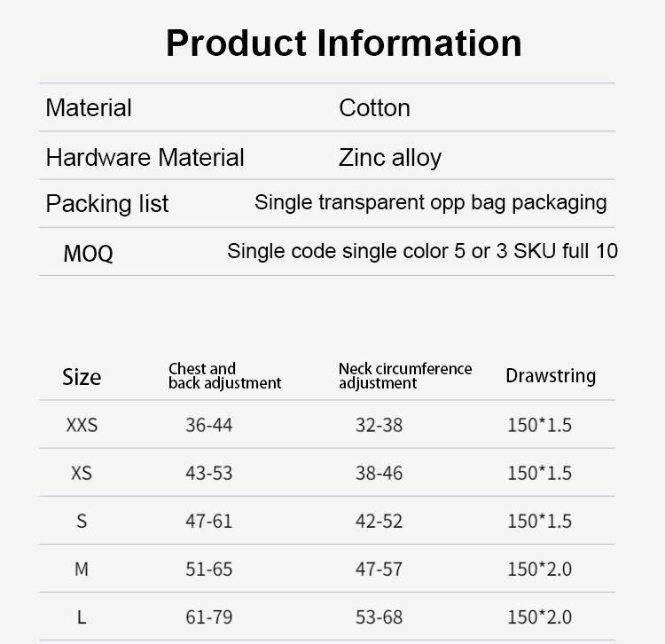Click the Zinc alloy value
Screen dimensions: 665x644
390,158
